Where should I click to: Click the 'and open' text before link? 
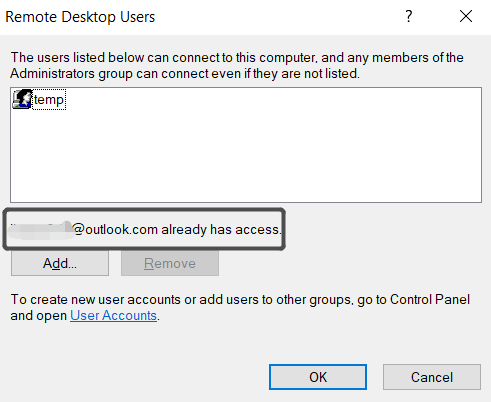[39, 315]
